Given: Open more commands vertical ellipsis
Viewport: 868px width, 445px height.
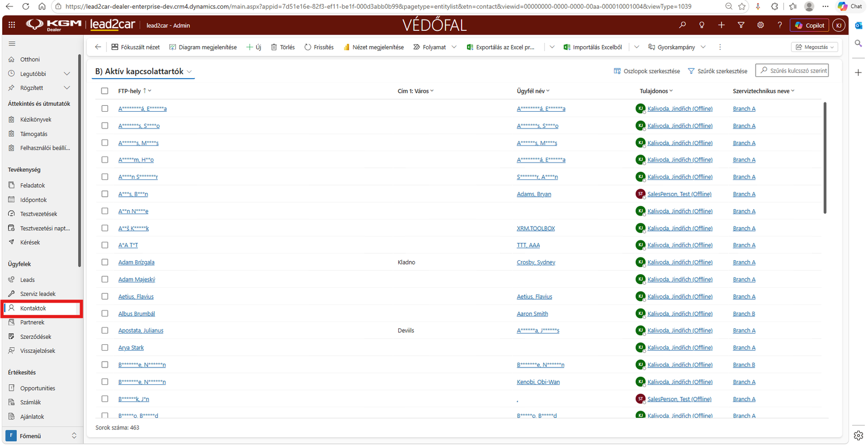Looking at the screenshot, I should pos(720,47).
